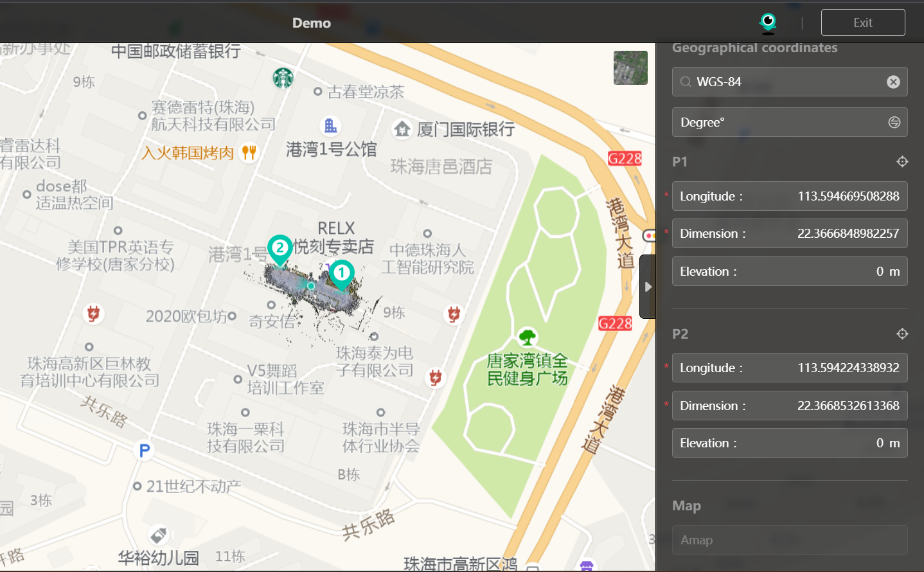Image resolution: width=924 pixels, height=572 pixels.
Task: Clear the WGS-84 coordinate system field
Action: point(893,82)
